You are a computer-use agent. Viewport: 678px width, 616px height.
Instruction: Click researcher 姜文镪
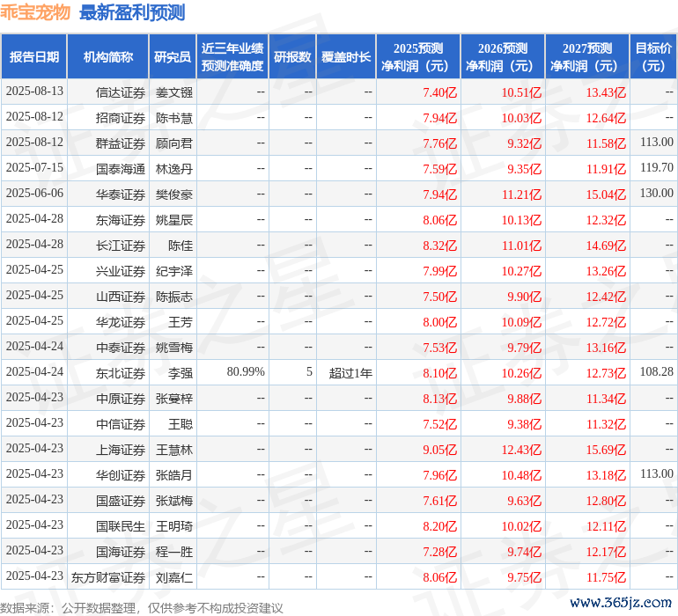click(x=174, y=92)
